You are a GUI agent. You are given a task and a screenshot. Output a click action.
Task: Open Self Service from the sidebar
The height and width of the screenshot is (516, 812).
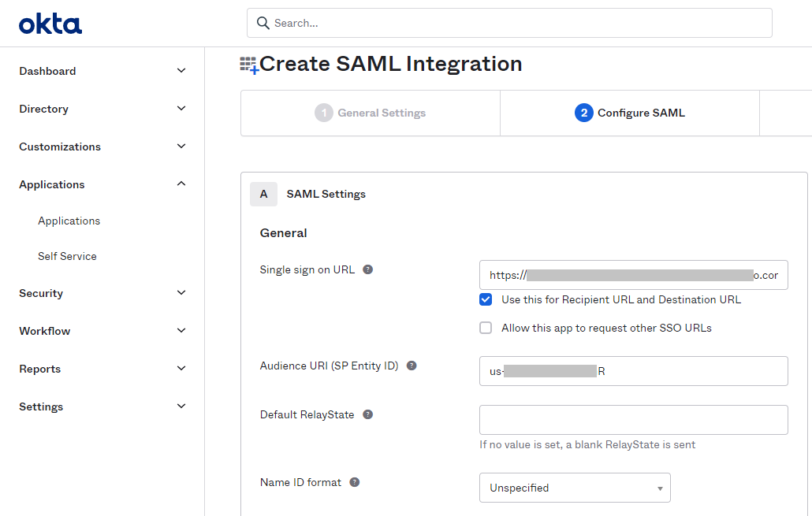(67, 256)
